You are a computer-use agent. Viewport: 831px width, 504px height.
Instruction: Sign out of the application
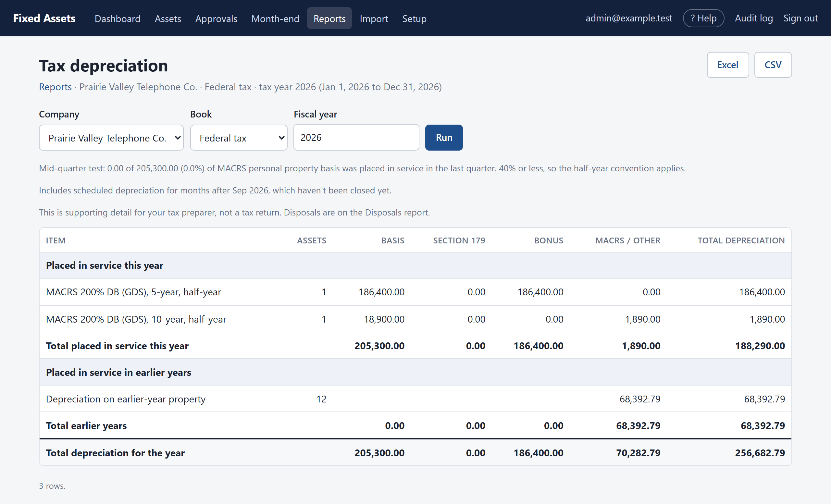point(800,18)
